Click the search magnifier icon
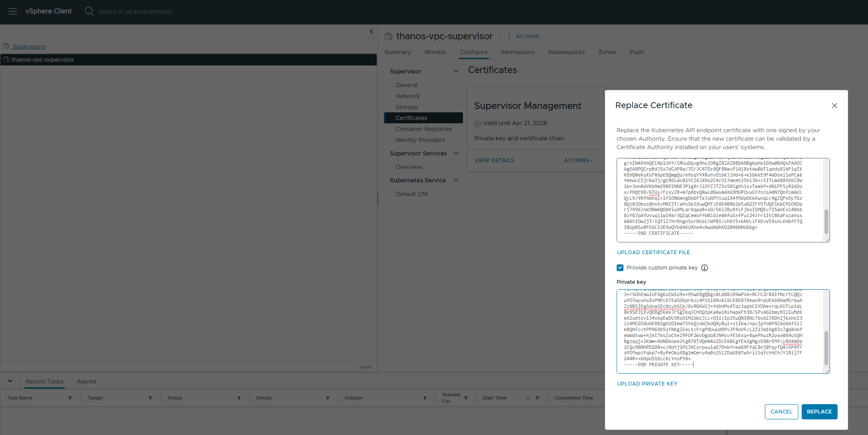The image size is (868, 435). [x=89, y=11]
